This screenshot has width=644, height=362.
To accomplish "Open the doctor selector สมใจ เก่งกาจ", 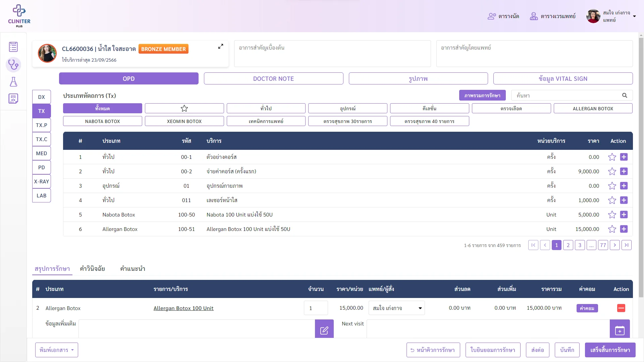I will (x=396, y=308).
